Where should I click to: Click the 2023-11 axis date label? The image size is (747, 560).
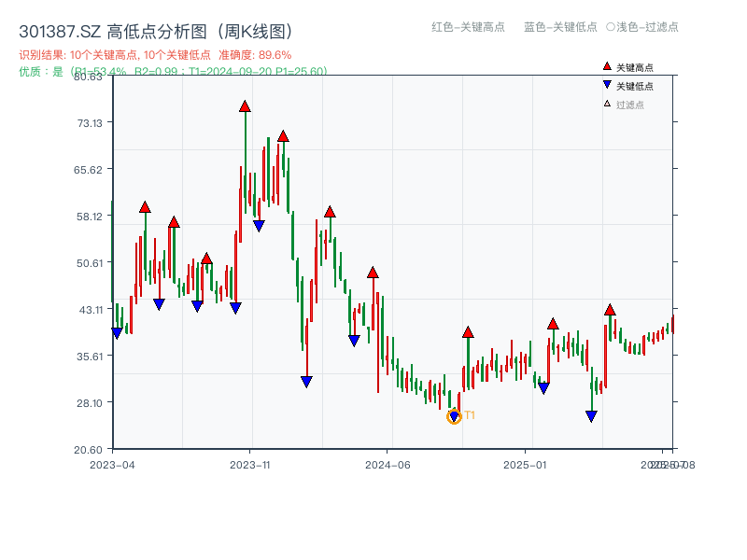click(x=248, y=462)
